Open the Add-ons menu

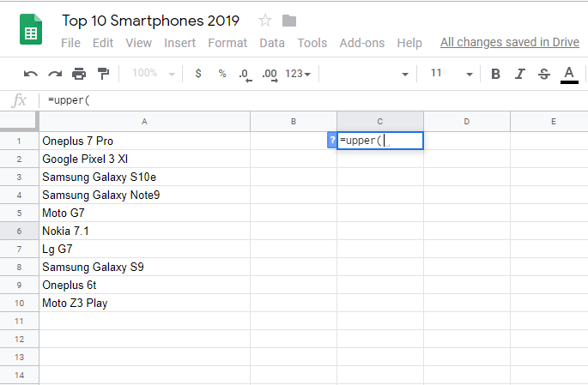click(362, 43)
